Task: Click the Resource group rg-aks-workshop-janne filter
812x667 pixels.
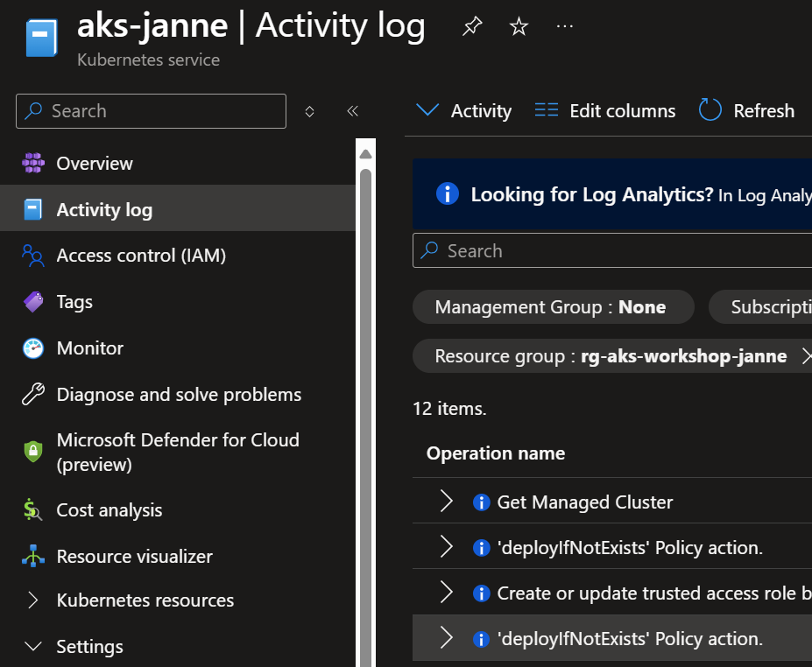Action: point(612,356)
